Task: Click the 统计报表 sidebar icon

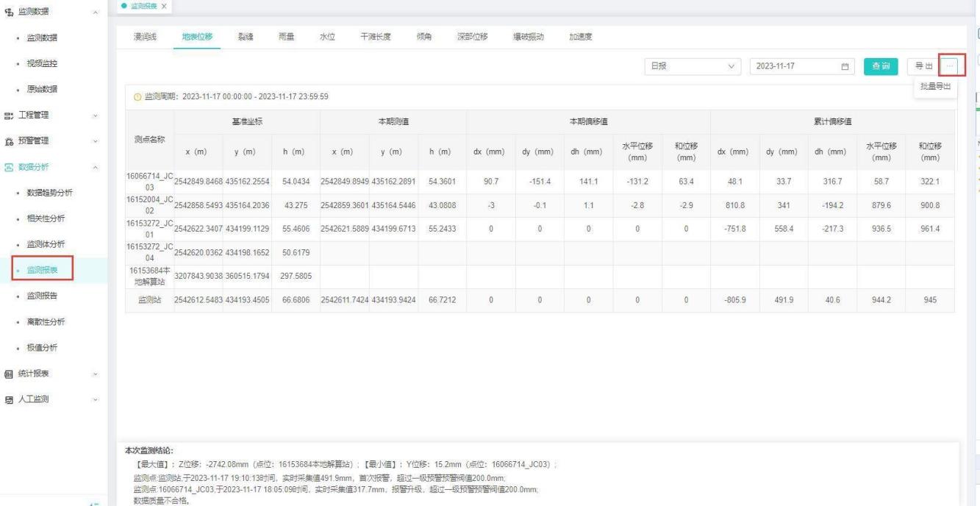Action: [x=9, y=374]
